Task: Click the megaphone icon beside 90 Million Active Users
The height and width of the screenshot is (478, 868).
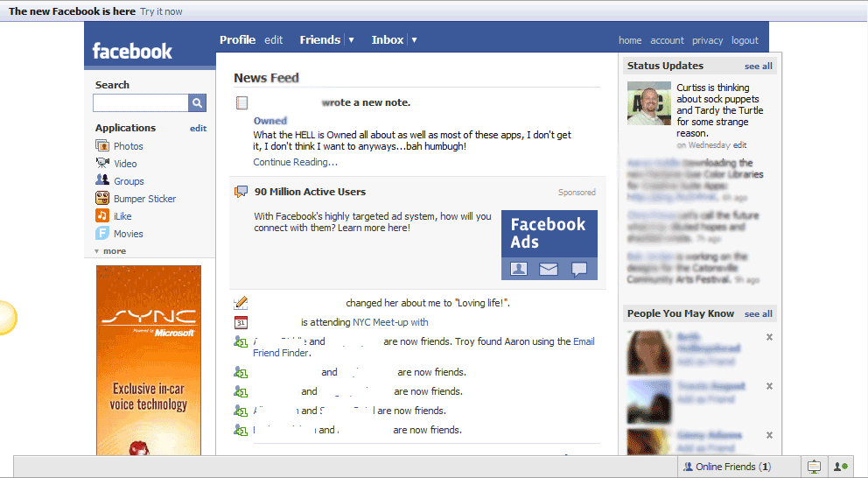Action: tap(241, 192)
